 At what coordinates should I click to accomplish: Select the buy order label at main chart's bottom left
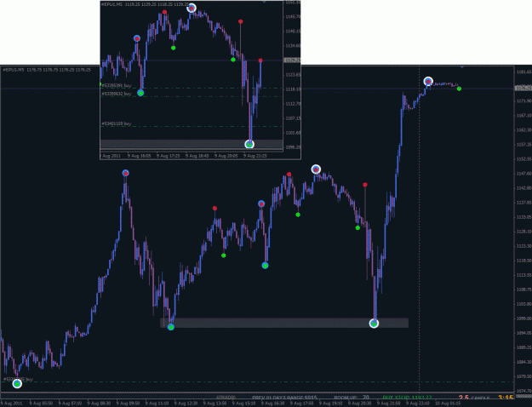pyautogui.click(x=18, y=379)
